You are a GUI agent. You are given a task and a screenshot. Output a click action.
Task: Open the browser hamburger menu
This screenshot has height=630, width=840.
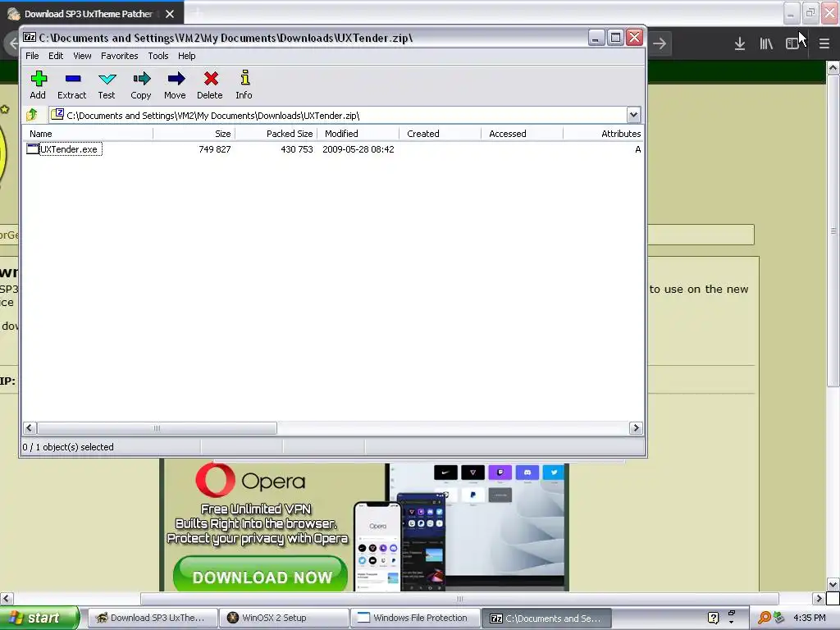point(824,44)
